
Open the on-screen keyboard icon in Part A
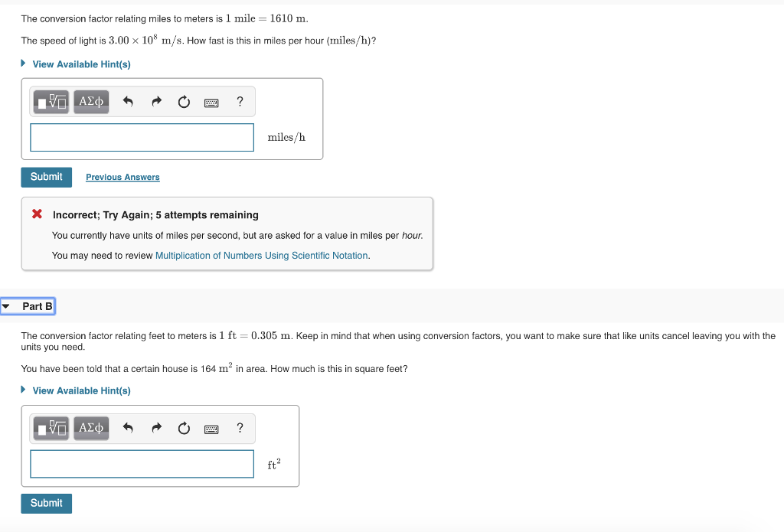[x=211, y=102]
